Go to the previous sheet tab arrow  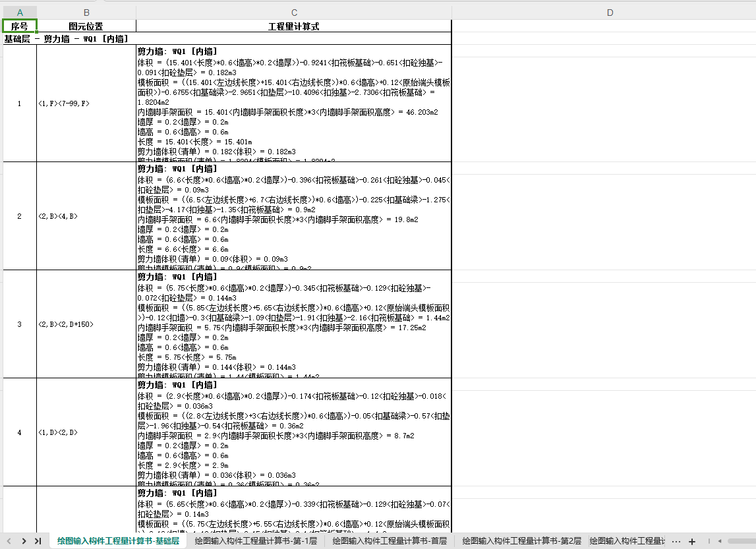pyautogui.click(x=9, y=541)
